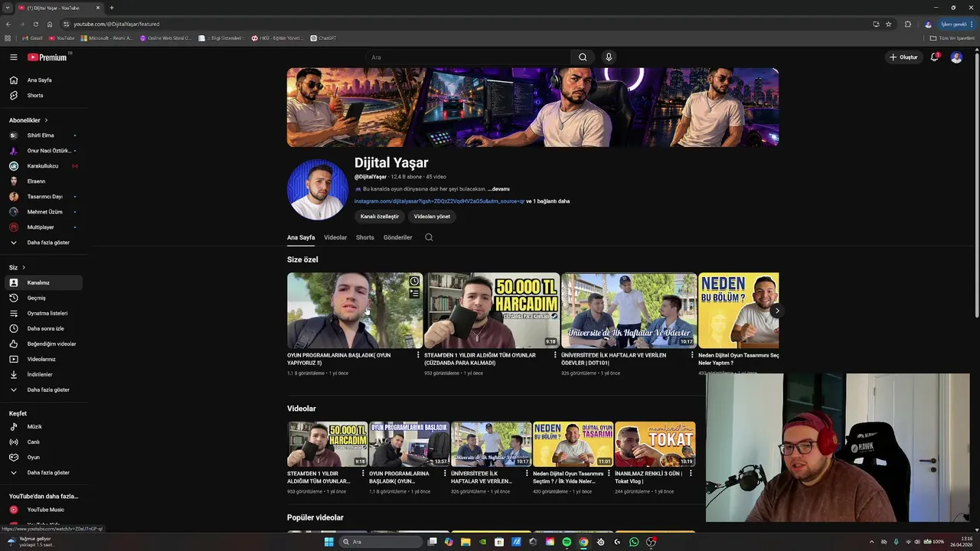980x551 pixels.
Task: Open Canlı under Keşfet
Action: point(44,442)
